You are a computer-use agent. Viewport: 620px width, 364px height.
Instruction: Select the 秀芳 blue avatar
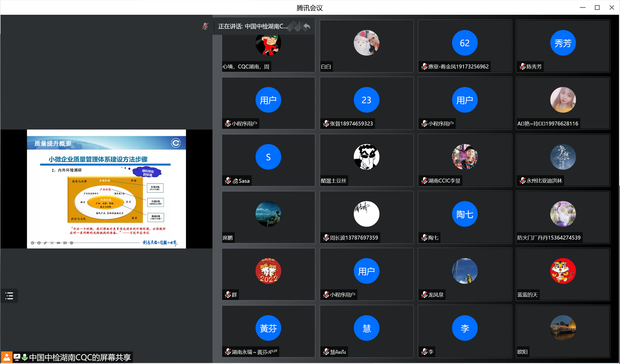[563, 43]
